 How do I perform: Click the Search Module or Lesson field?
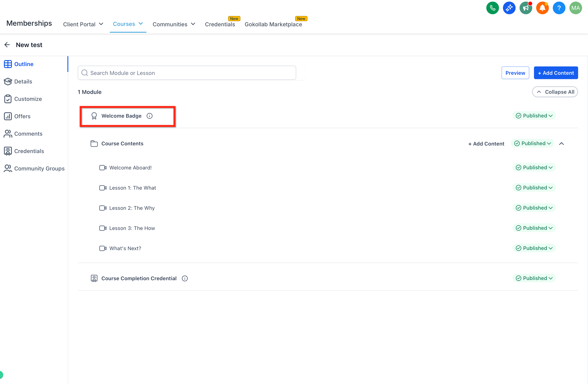tap(187, 73)
